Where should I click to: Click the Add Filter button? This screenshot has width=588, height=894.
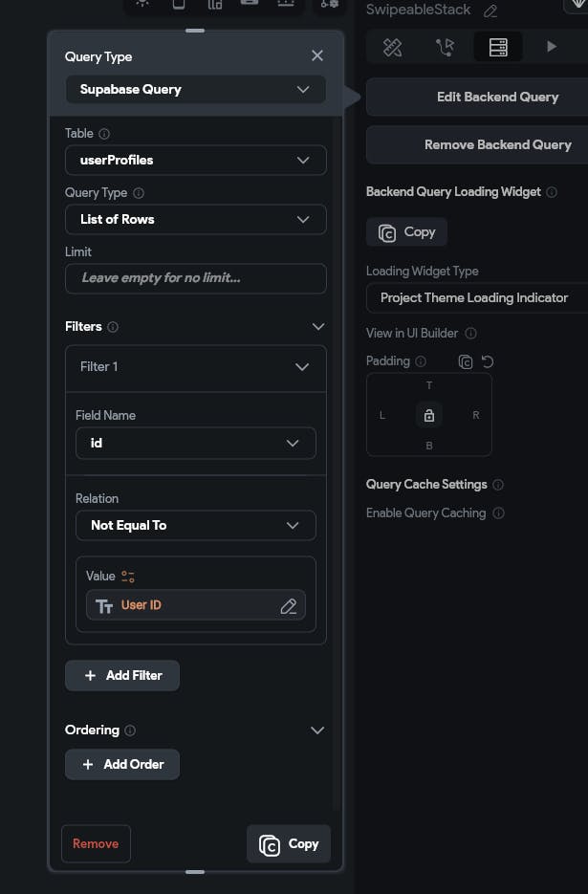click(122, 675)
